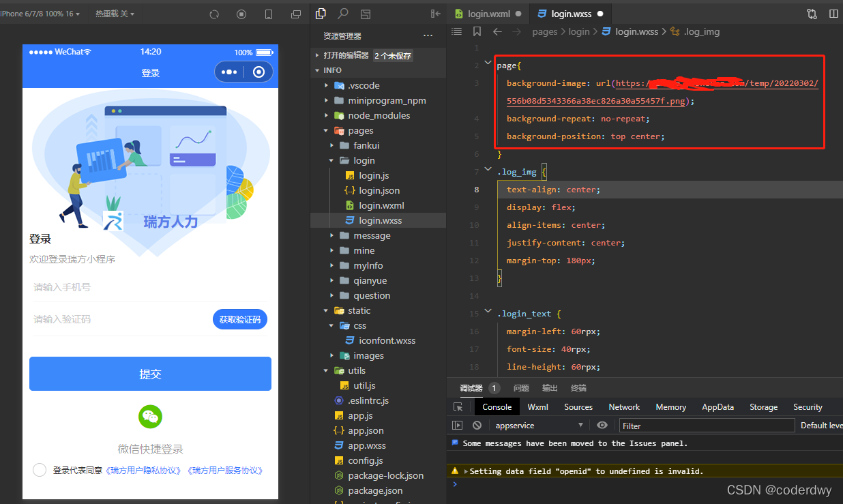843x504 pixels.
Task: Click the mini program menu dots button
Action: click(x=230, y=72)
